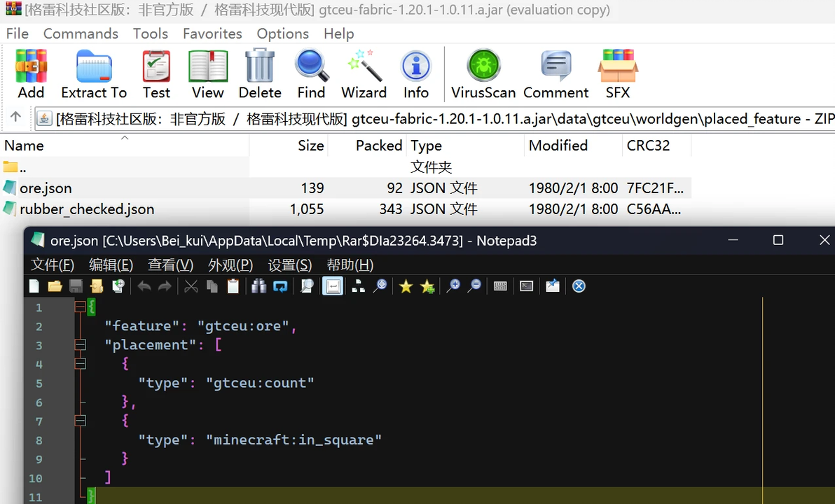This screenshot has height=504, width=835.
Task: Click the blue circle X exit icon
Action: click(x=579, y=286)
